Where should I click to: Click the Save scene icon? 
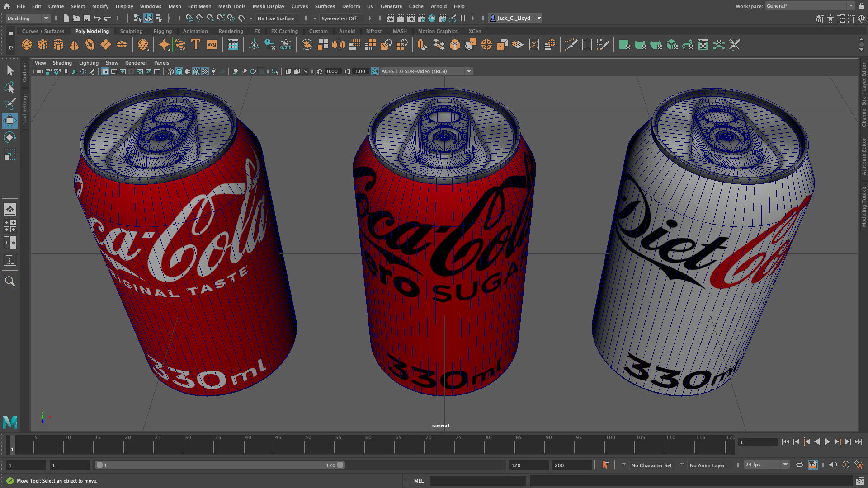[x=87, y=19]
